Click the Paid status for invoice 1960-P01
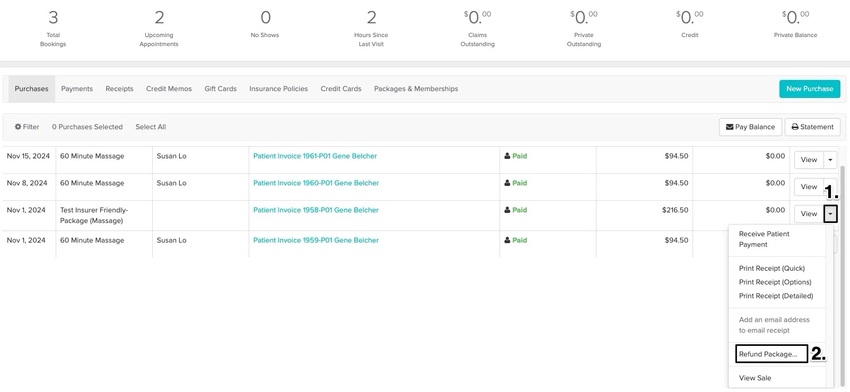 pos(516,183)
